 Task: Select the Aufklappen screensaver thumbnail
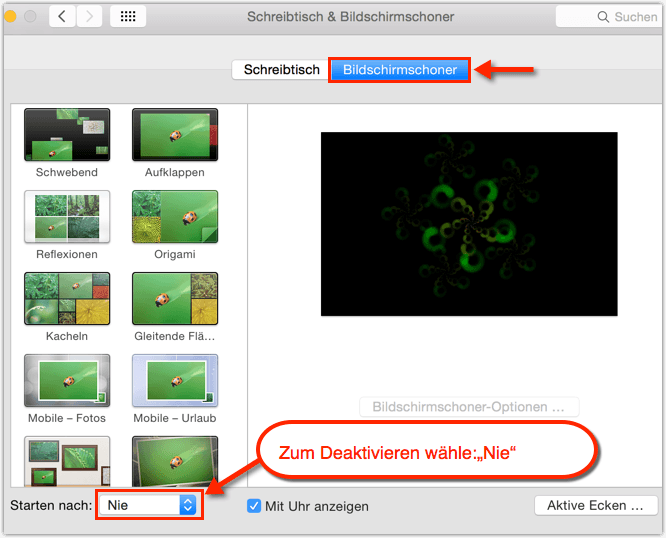[x=175, y=135]
